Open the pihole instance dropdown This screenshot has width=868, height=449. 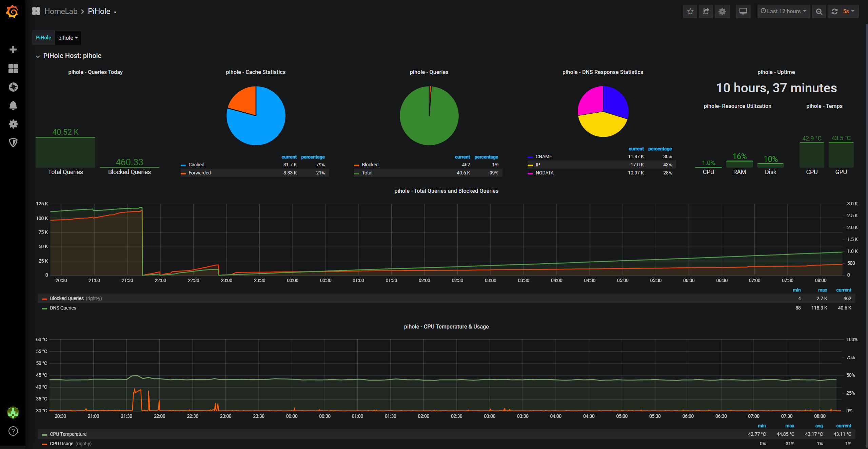coord(68,37)
